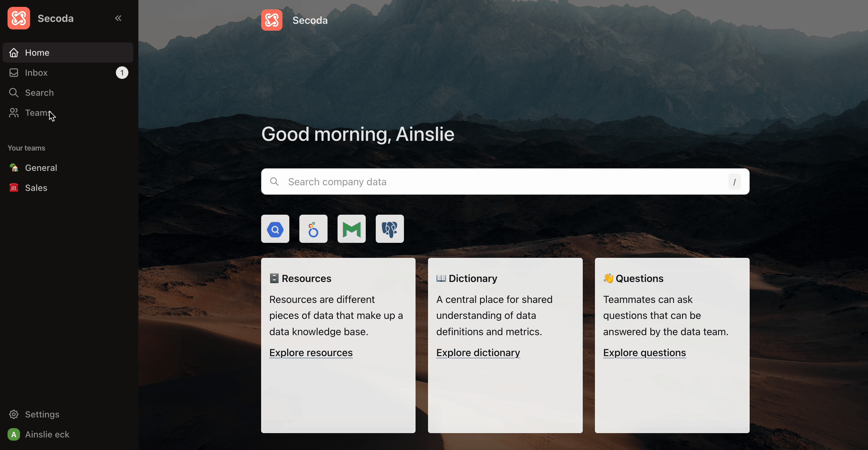Click the Sales team red telephone icon
This screenshot has width=868, height=450.
pyautogui.click(x=14, y=187)
